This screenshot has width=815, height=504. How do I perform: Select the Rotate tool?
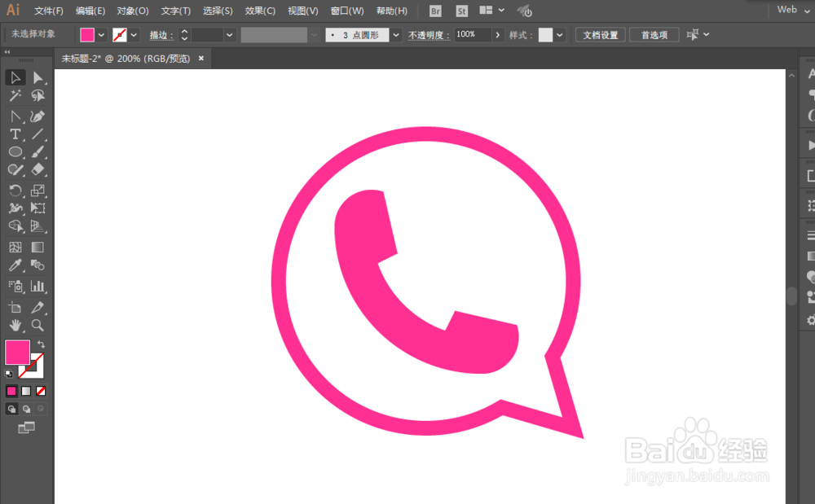[15, 191]
